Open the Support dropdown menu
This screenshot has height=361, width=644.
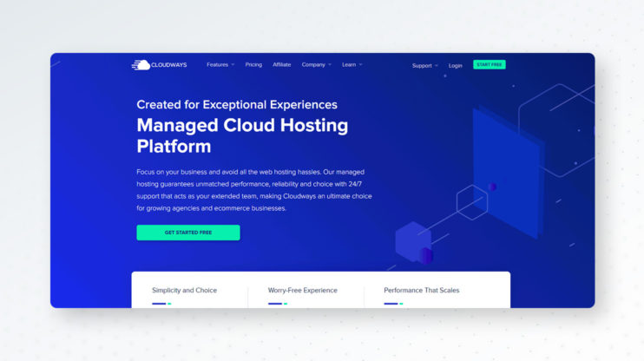425,66
